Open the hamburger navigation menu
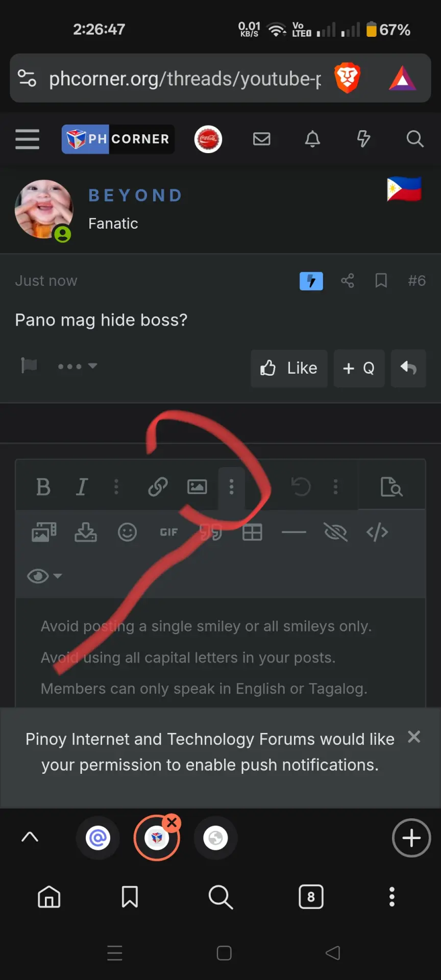 click(x=28, y=139)
